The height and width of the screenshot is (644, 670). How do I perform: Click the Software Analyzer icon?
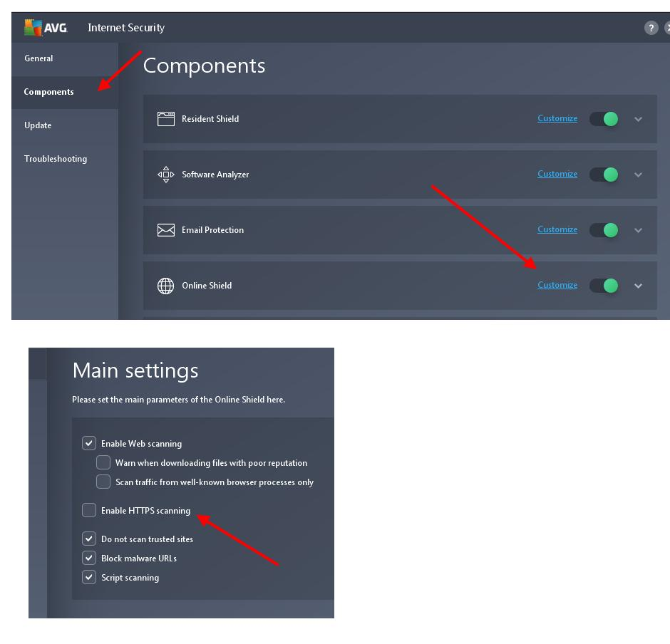tap(166, 175)
